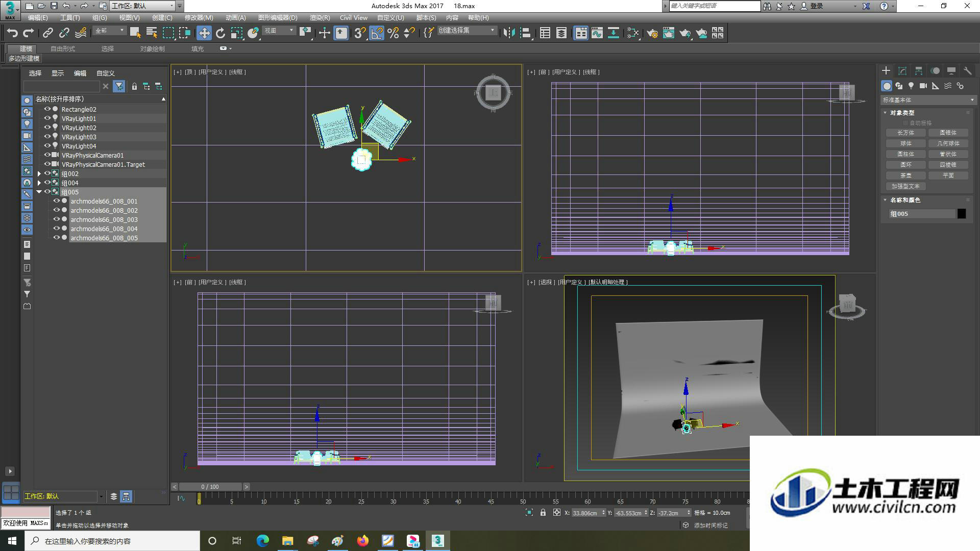Open the Curve Editor toolbar icon

597,33
